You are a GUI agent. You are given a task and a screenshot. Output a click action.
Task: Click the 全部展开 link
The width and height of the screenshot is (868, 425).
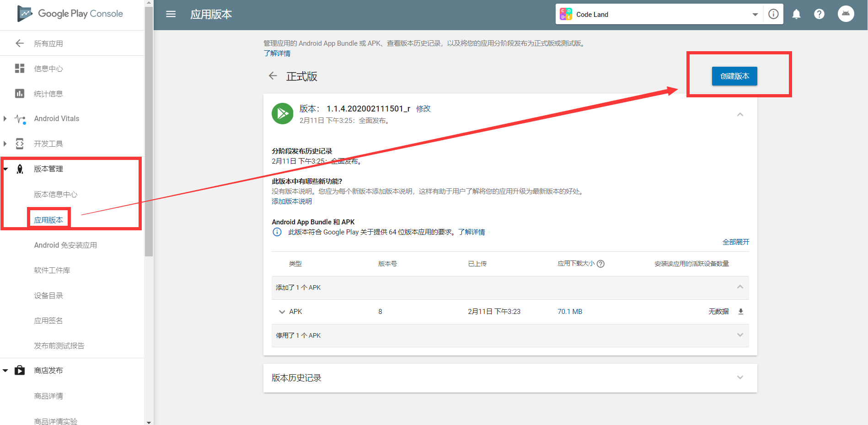tap(736, 242)
